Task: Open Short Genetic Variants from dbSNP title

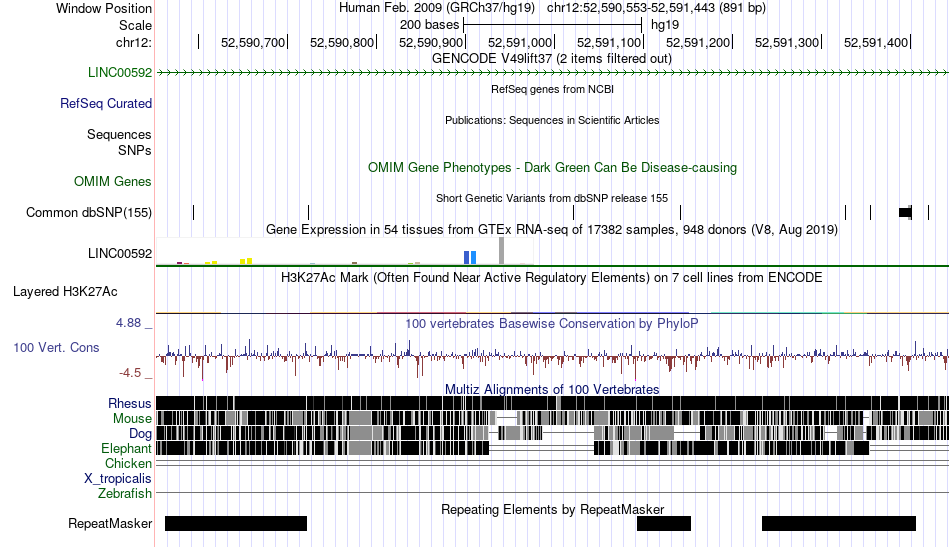Action: [x=552, y=198]
